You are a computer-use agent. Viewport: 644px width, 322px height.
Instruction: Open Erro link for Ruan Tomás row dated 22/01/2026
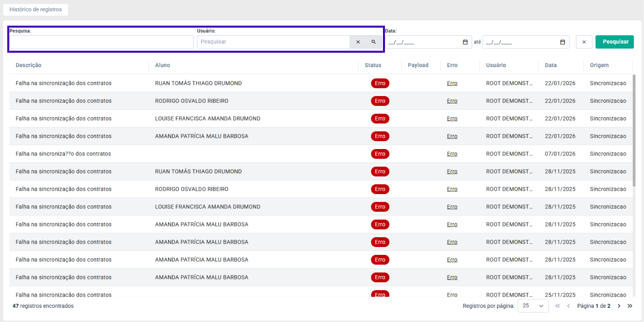point(452,83)
